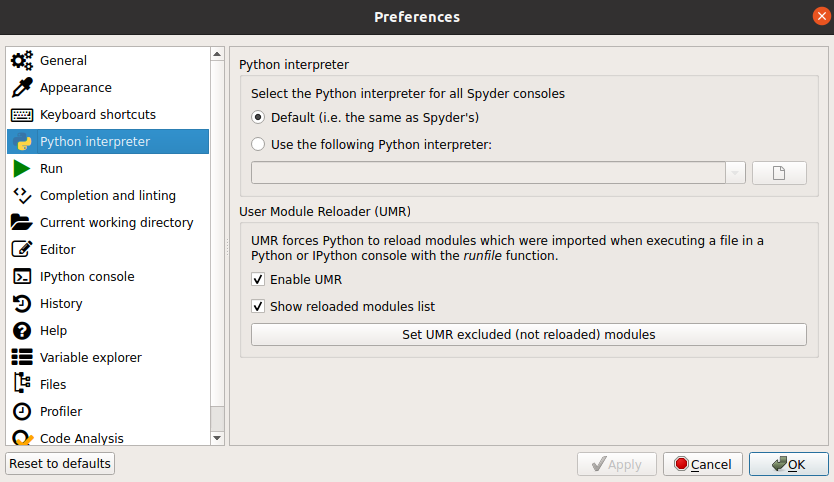Click the IPython console terminal icon
The image size is (834, 482).
22,277
